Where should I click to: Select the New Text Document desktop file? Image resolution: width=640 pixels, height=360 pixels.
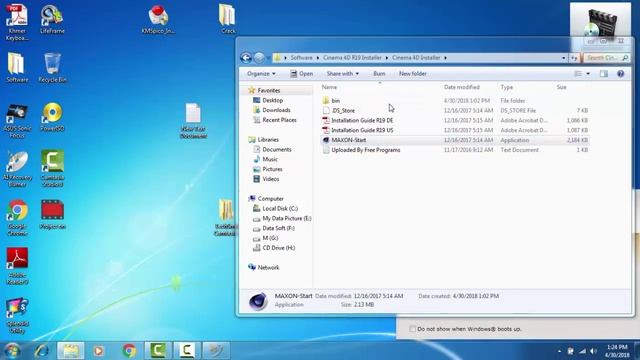[193, 121]
